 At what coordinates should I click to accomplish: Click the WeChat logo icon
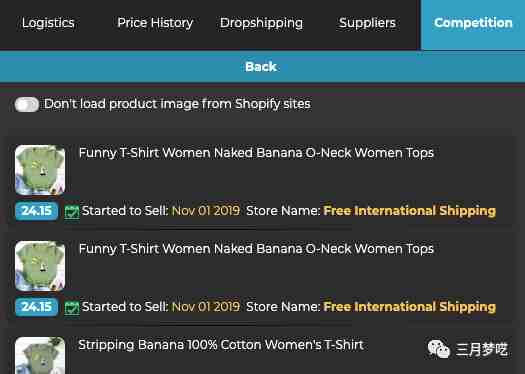[x=439, y=349]
